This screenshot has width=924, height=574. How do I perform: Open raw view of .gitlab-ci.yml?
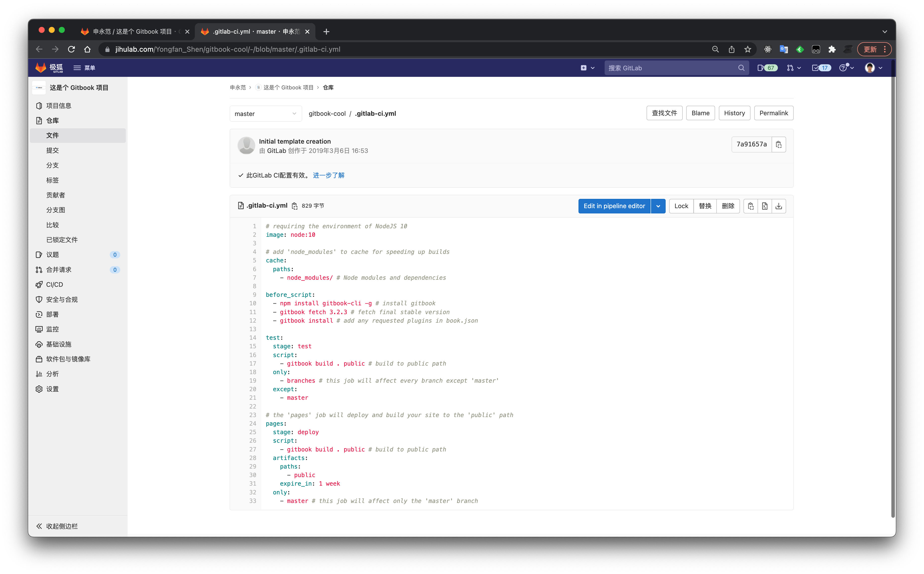click(765, 206)
